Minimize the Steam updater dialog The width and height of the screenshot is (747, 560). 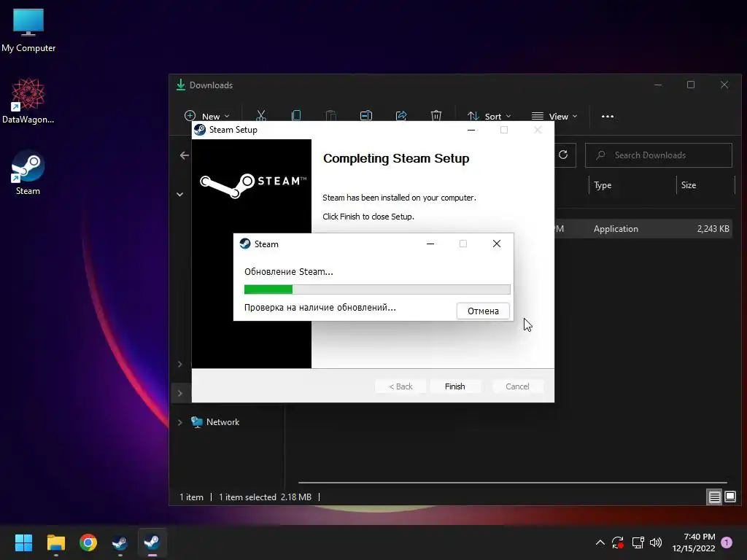click(430, 244)
